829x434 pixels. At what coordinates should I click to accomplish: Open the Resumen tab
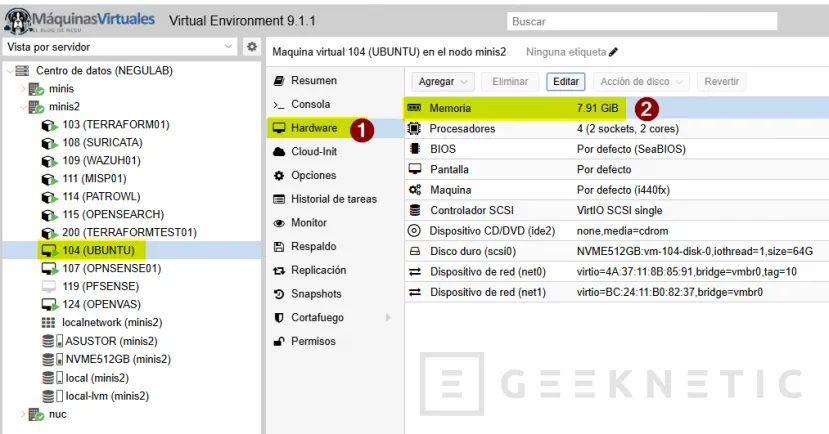pyautogui.click(x=335, y=80)
